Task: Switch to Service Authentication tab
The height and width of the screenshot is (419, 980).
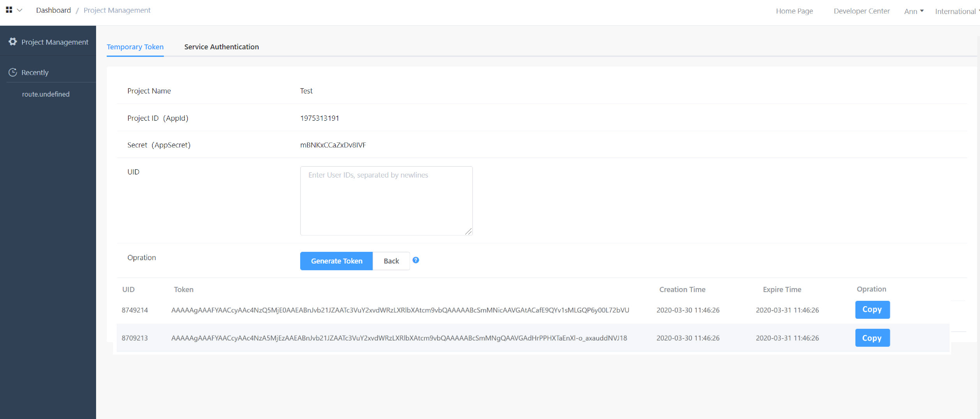Action: [221, 47]
